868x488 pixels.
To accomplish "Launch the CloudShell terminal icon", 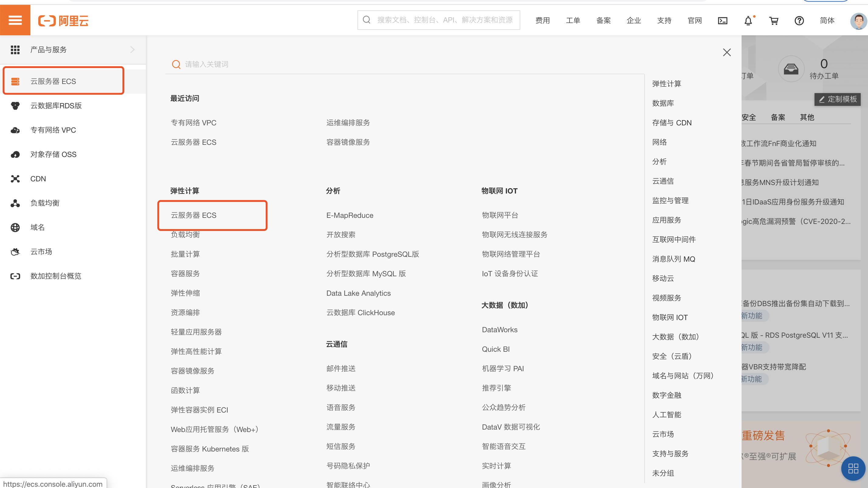I will [722, 21].
